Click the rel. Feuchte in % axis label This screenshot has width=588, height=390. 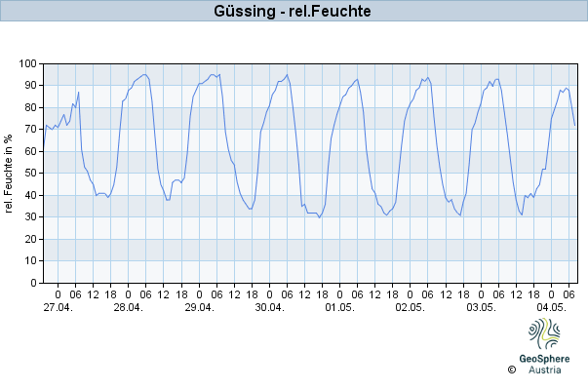(8, 174)
